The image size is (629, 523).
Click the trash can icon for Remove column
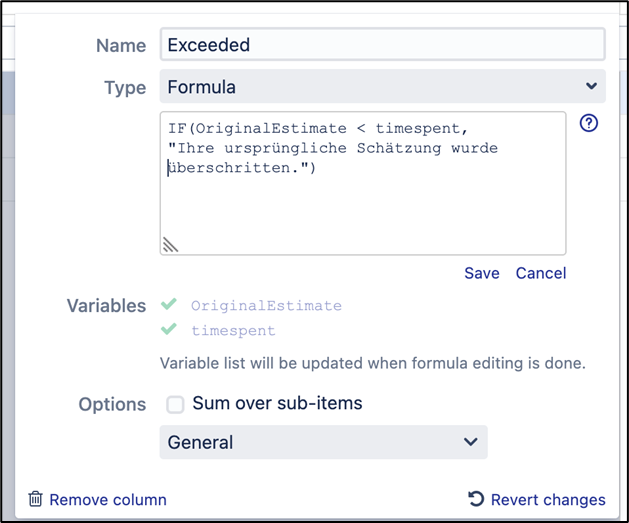pos(35,499)
